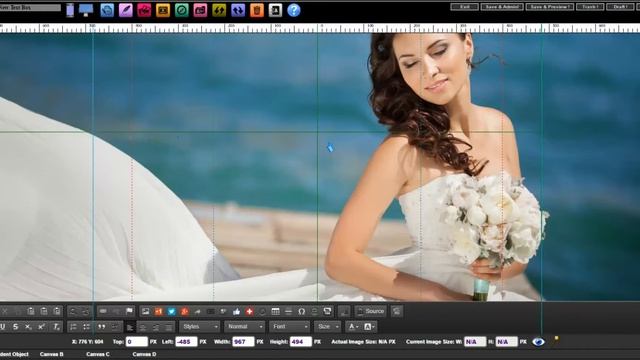Click the purple double-arrow icon
Viewport: 640px width, 360px height.
[238, 10]
